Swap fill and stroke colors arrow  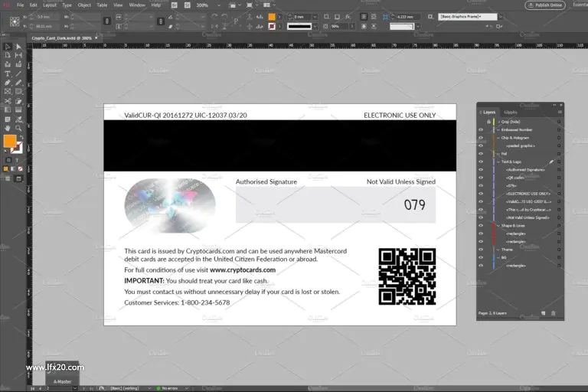click(x=21, y=137)
